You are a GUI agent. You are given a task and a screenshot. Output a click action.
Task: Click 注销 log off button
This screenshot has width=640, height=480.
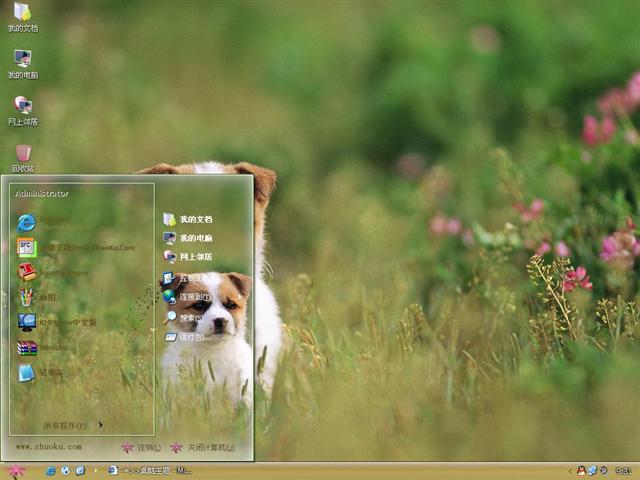click(x=141, y=448)
